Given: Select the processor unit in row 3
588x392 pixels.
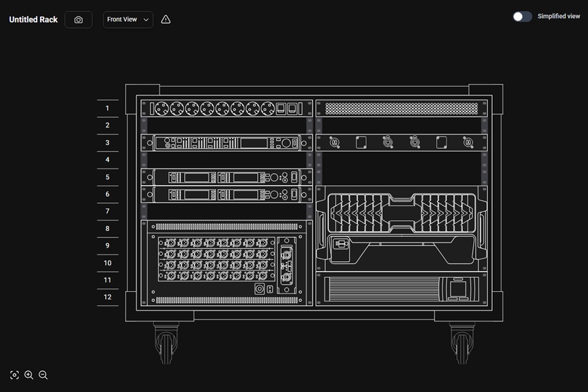Looking at the screenshot, I should pos(226,143).
